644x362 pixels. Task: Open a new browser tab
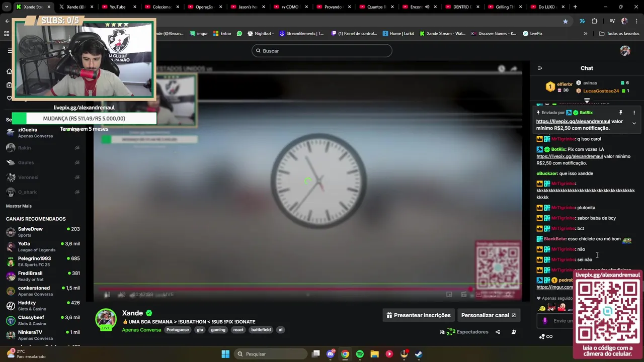[x=575, y=7]
